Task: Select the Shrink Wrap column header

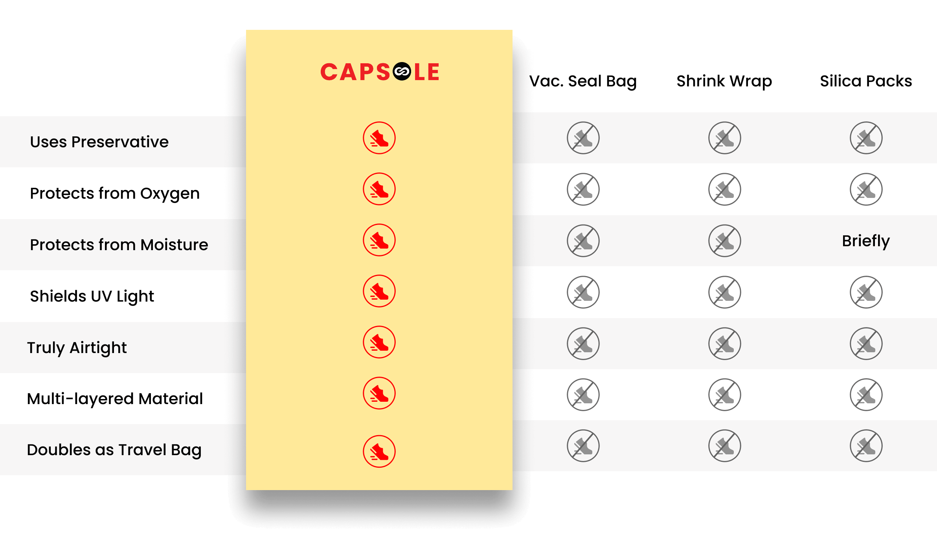Action: click(724, 81)
